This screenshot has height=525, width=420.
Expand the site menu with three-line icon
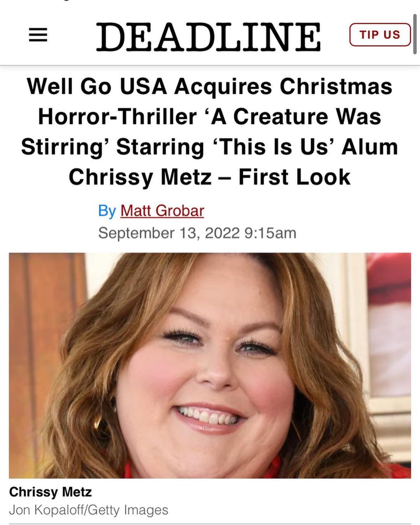click(38, 35)
